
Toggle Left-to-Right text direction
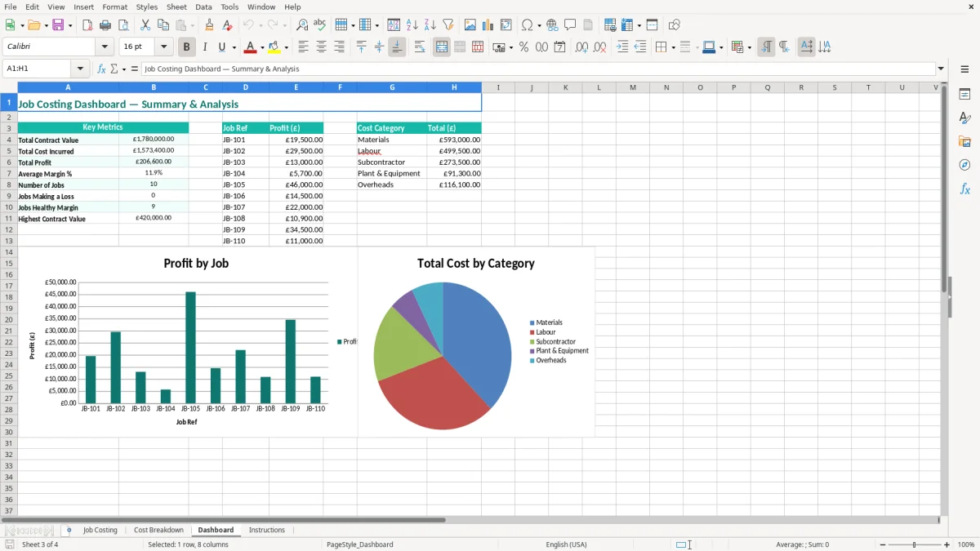point(766,47)
